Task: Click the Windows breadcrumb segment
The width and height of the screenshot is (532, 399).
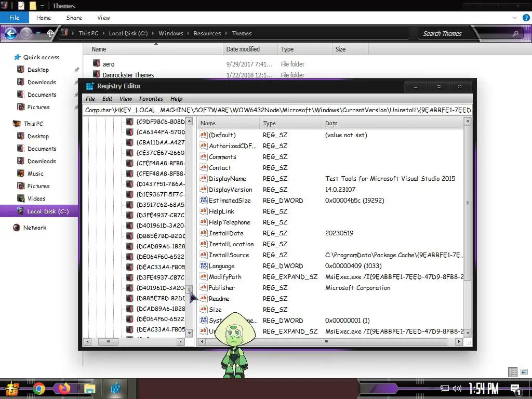Action: click(170, 33)
